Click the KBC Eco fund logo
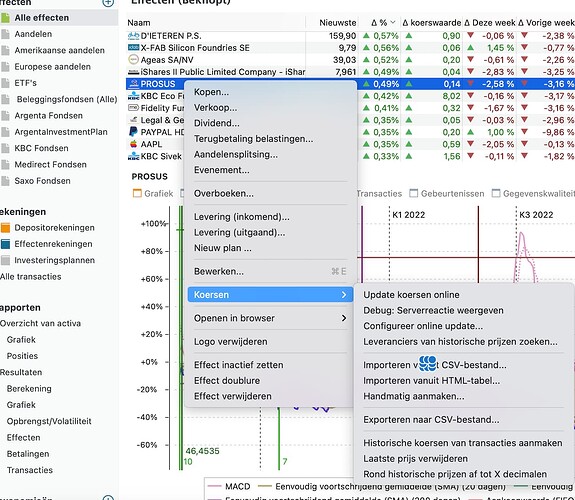Image resolution: width=575 pixels, height=500 pixels. point(133,96)
